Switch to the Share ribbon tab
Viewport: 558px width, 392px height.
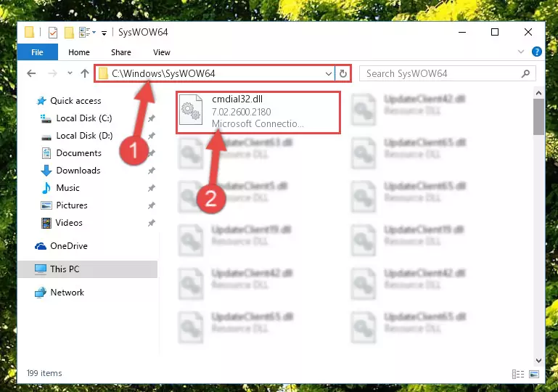(x=121, y=52)
